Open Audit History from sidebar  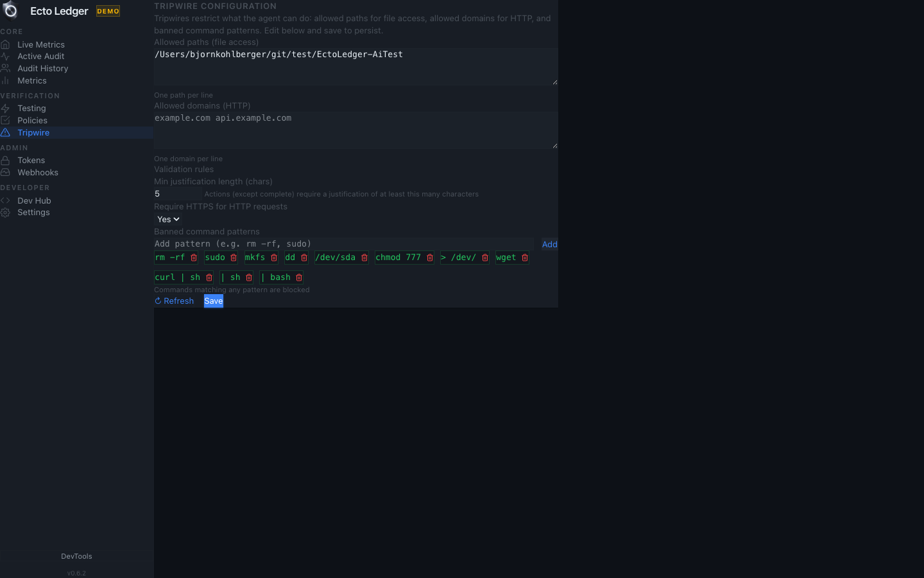(x=42, y=68)
